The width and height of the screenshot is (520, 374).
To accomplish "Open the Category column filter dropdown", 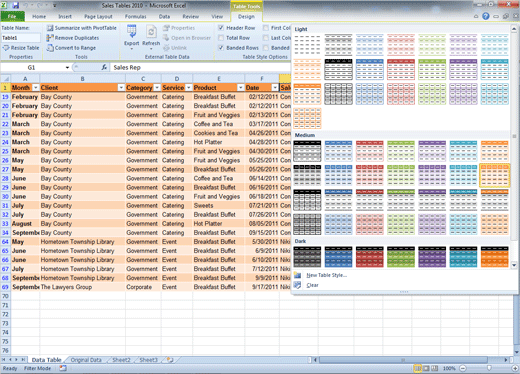I will 157,88.
